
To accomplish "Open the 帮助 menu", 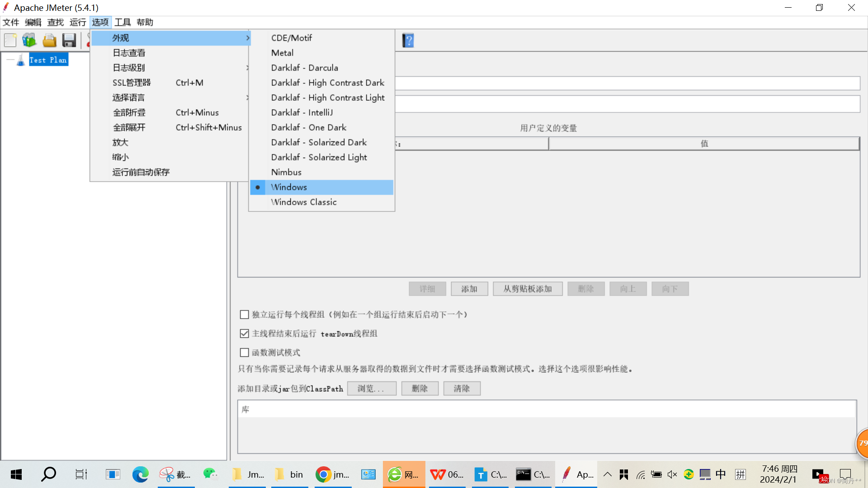I will tap(145, 22).
